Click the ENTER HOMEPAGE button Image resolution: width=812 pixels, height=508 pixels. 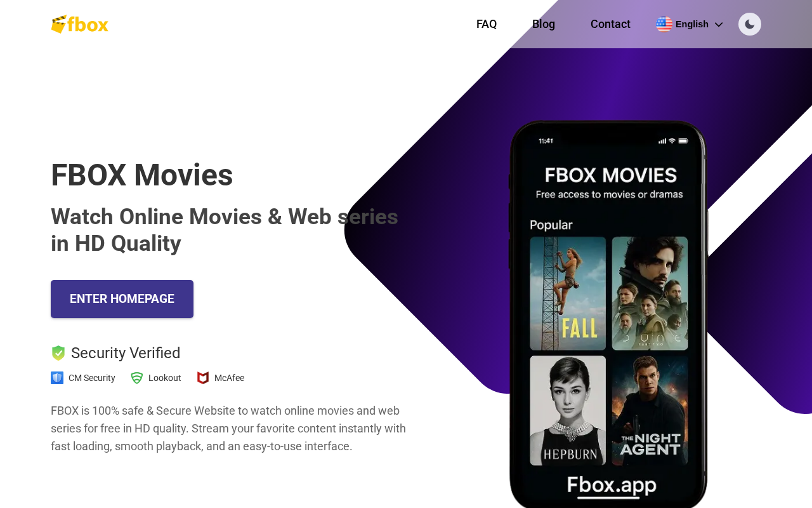122,299
